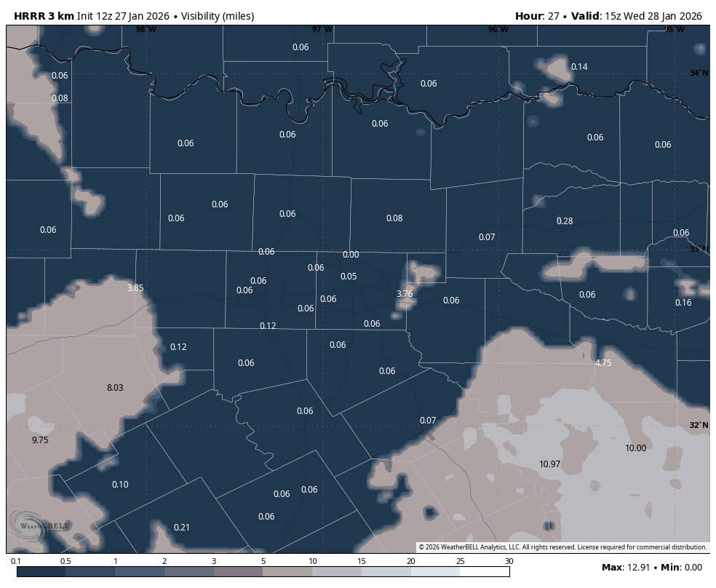Click the 10.97 visibility value
The image size is (716, 588).
(550, 464)
